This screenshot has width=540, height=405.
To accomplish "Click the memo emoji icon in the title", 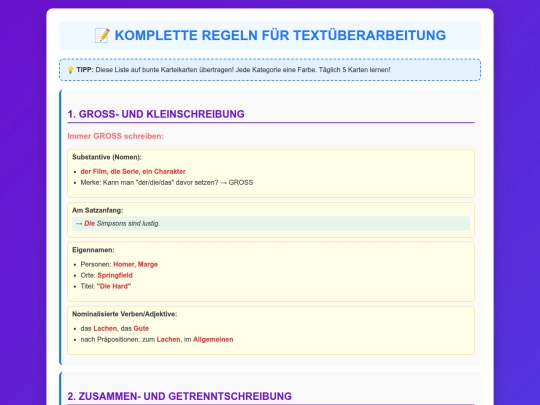I will click(x=102, y=35).
